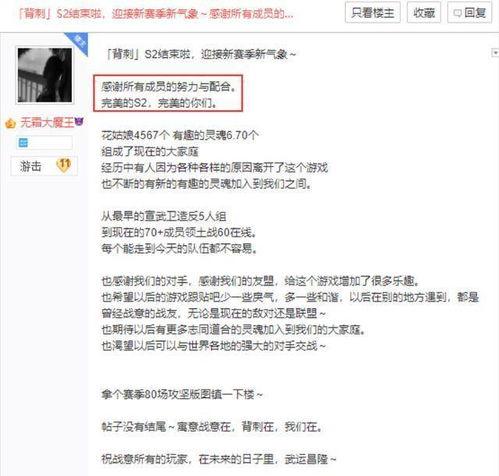This screenshot has width=499, height=476.
Task: Click the small blue icon below the username
Action: click(x=23, y=143)
